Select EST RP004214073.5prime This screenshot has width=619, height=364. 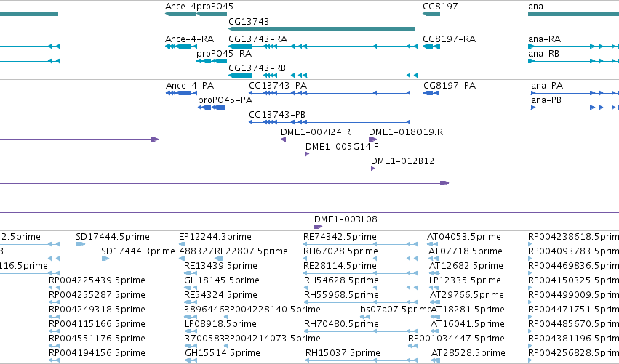click(225, 347)
